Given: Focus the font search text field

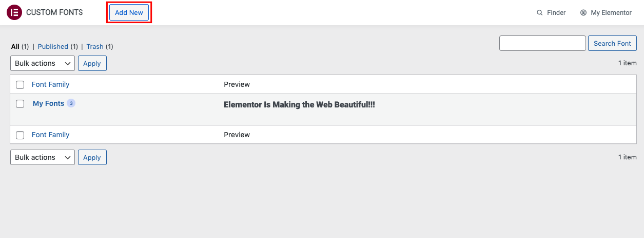Looking at the screenshot, I should (542, 43).
